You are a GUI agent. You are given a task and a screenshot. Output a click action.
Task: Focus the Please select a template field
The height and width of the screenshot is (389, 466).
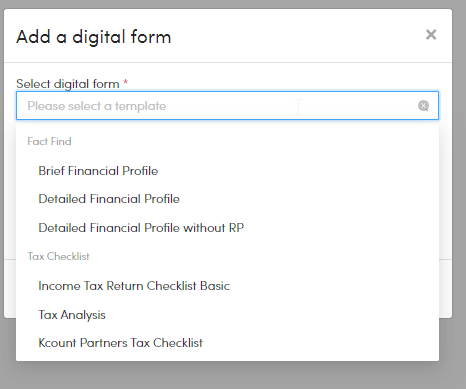coord(227,106)
